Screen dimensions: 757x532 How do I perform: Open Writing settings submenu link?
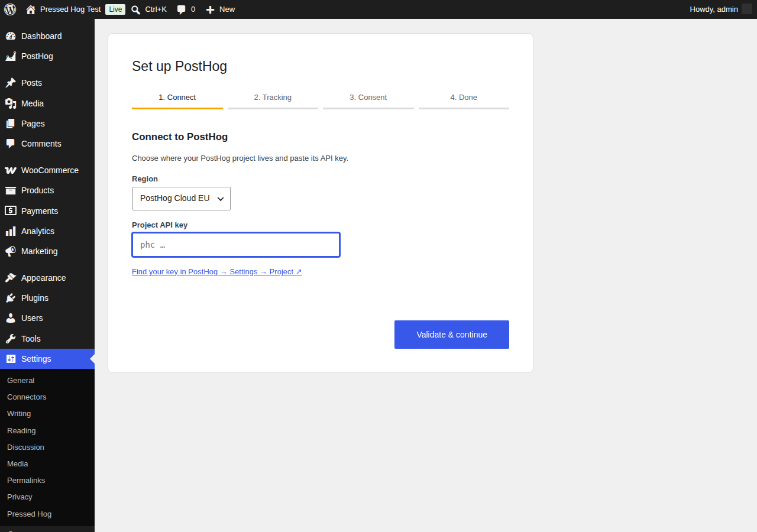click(19, 414)
